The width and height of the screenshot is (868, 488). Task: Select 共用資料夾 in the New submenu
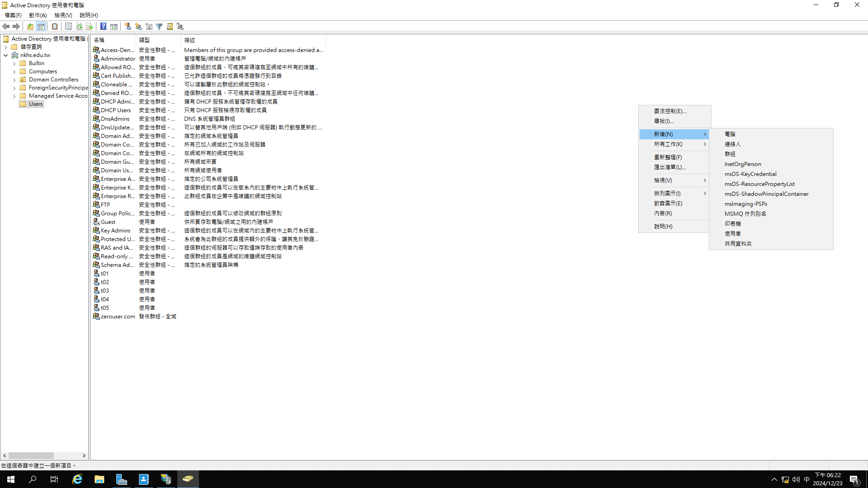[x=771, y=244]
